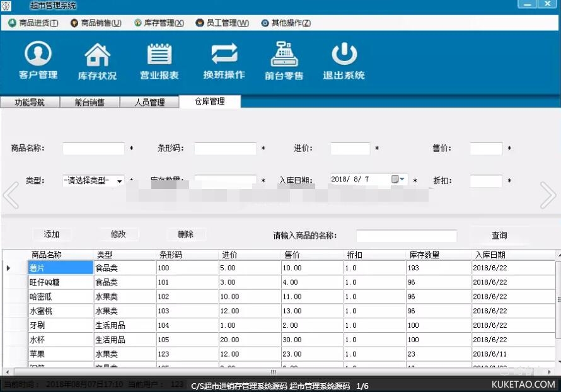This screenshot has width=561, height=392.
Task: Expand the 请选择类型 type dropdown
Action: pos(119,181)
